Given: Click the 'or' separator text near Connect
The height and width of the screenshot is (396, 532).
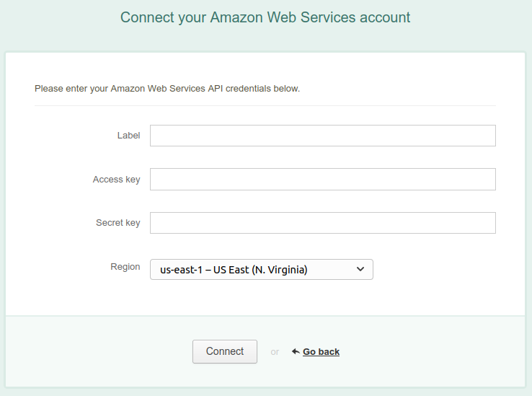Looking at the screenshot, I should point(275,352).
